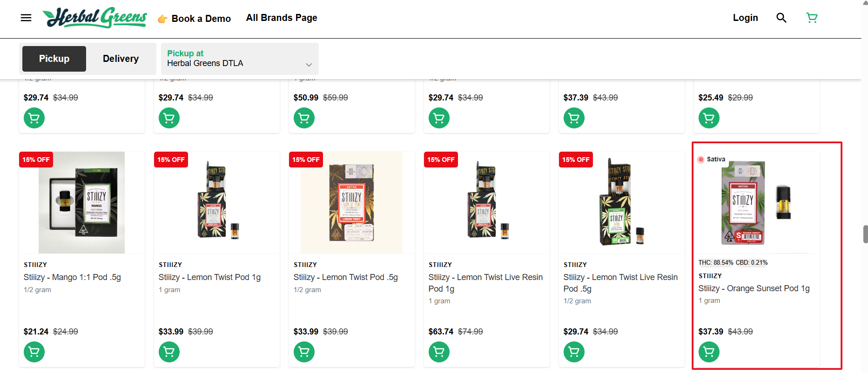Open the shopping cart in header
Image resolution: width=868 pixels, height=374 pixels.
[x=812, y=18]
